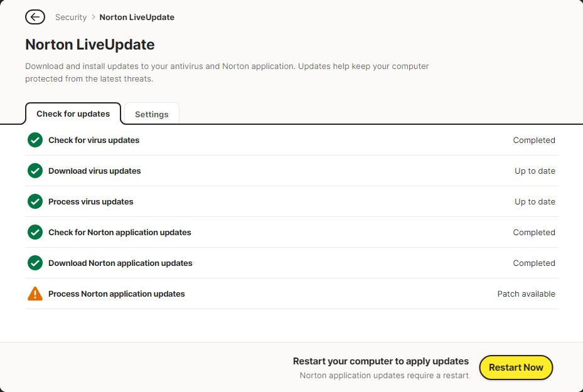
Task: Click Norton LiveUpdate breadcrumb text
Action: coord(137,17)
